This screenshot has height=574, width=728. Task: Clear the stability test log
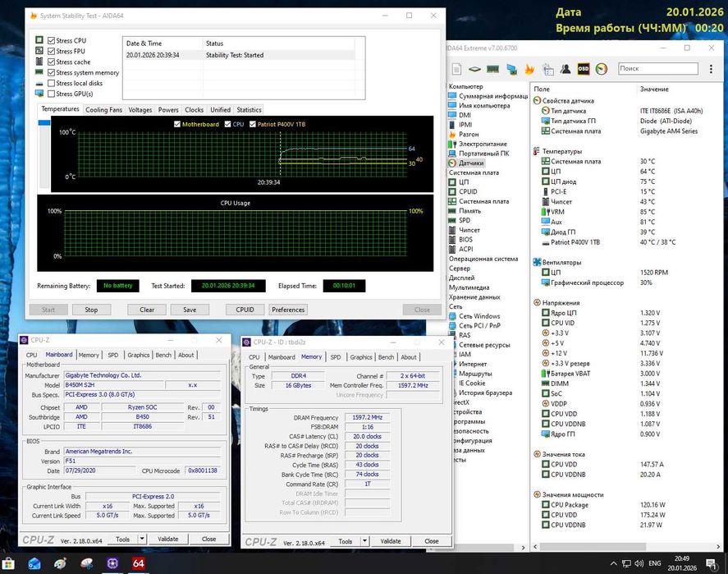[147, 310]
